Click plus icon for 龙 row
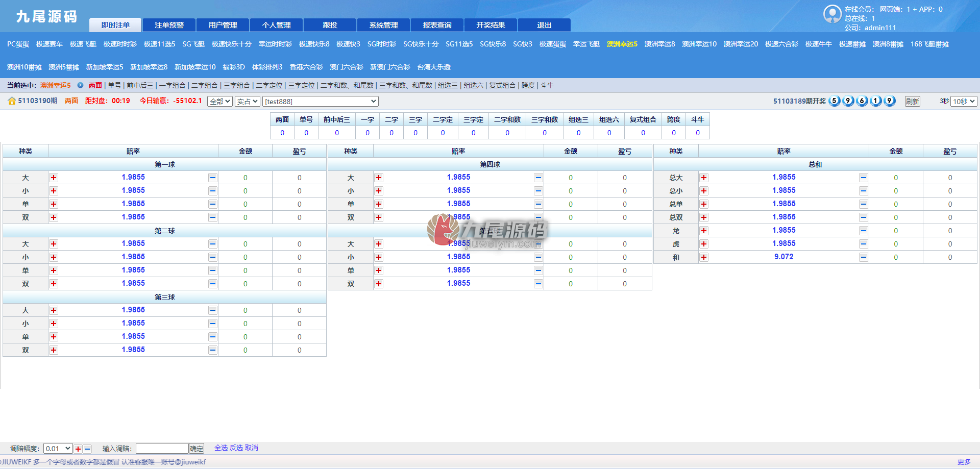The height and width of the screenshot is (469, 980). 704,231
